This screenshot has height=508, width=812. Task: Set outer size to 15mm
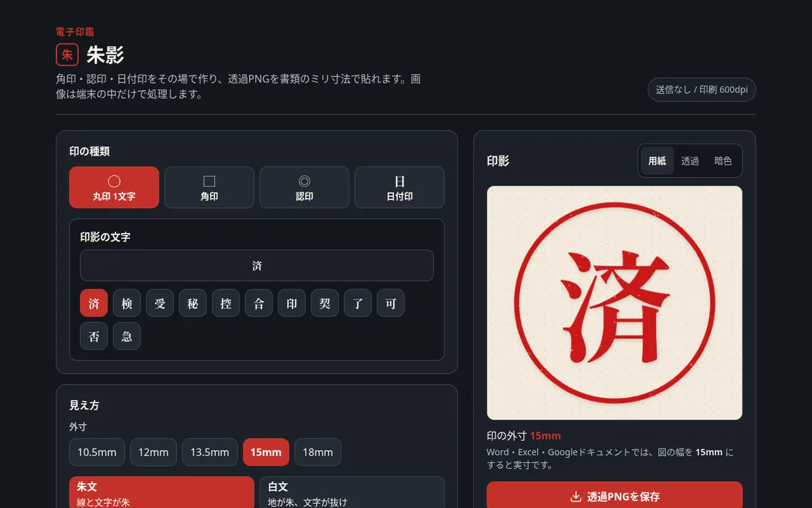[x=266, y=452]
